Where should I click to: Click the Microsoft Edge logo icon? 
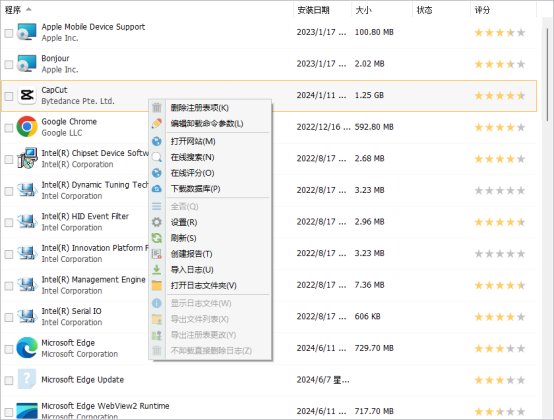27,348
